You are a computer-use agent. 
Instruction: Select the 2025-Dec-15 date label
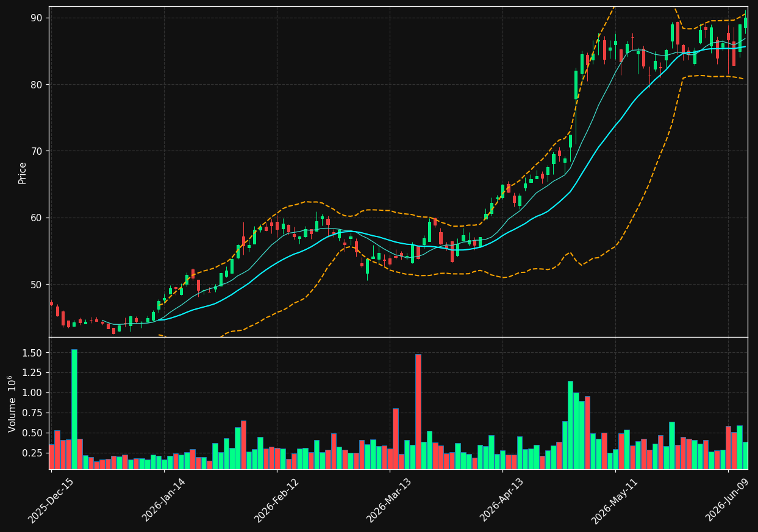tap(51, 500)
